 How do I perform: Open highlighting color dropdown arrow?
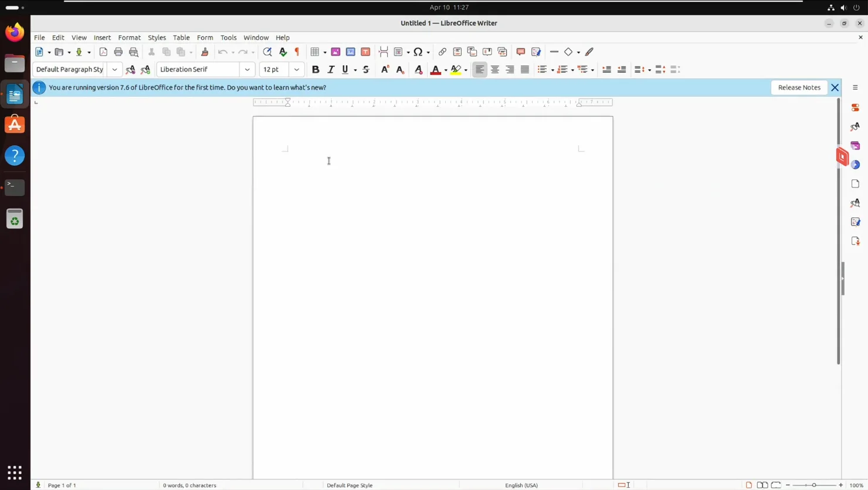point(466,70)
